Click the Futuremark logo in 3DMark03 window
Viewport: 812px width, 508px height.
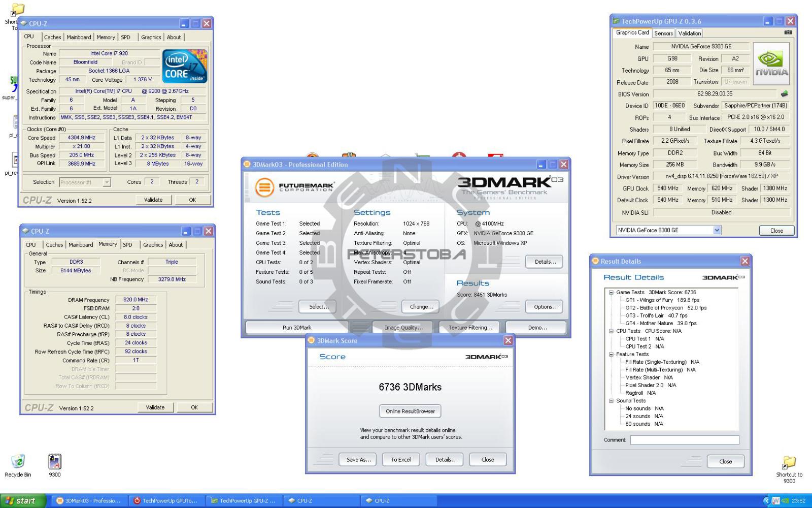click(x=294, y=187)
